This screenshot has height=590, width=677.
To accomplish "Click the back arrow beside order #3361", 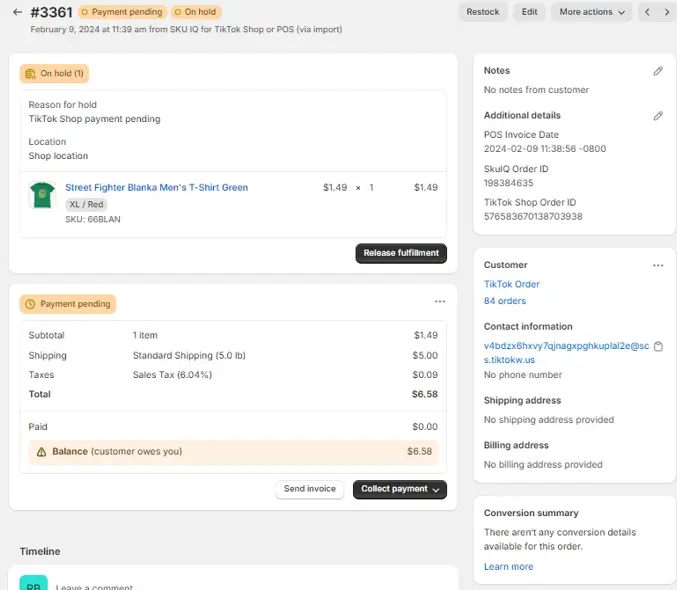I will click(x=17, y=12).
